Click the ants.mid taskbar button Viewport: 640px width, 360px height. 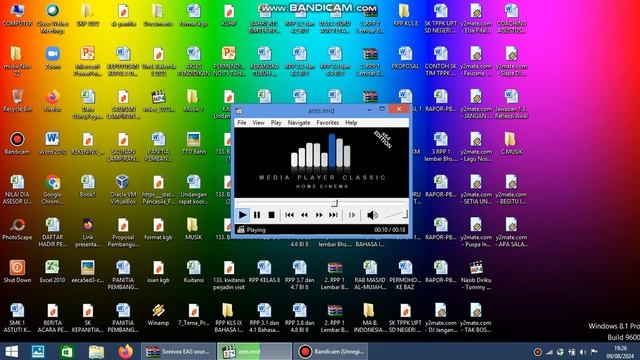pyautogui.click(x=254, y=351)
